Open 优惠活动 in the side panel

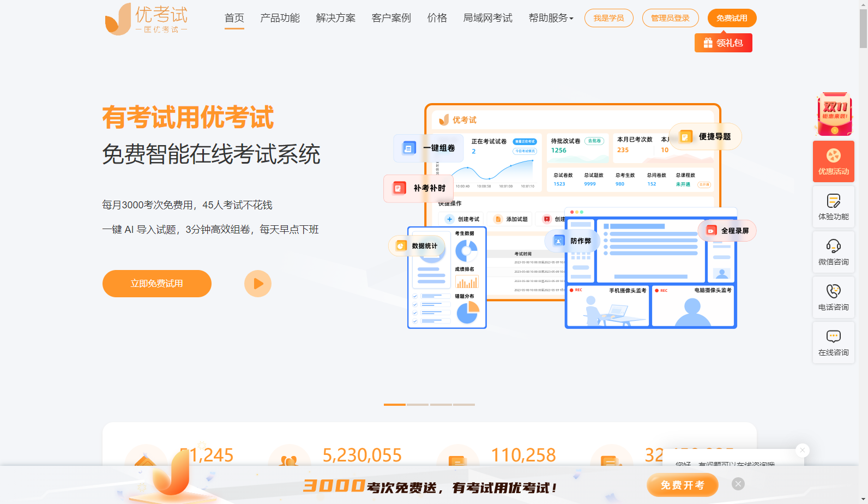pos(834,161)
